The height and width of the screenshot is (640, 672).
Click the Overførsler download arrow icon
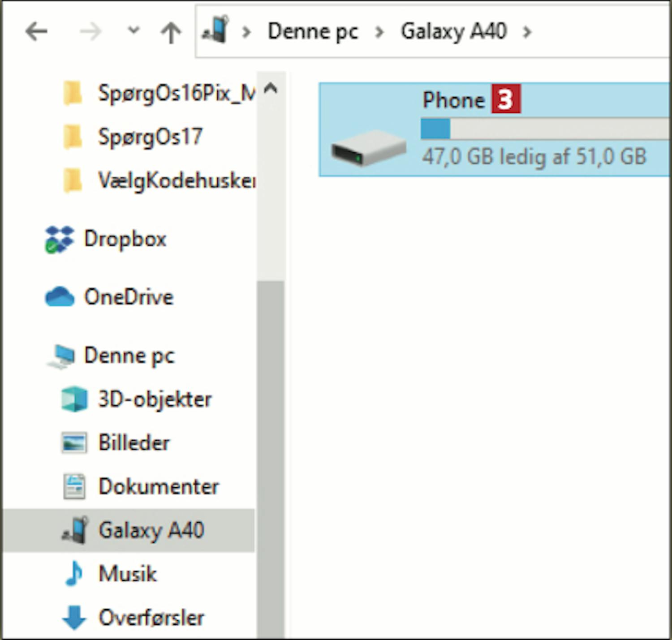pyautogui.click(x=74, y=617)
